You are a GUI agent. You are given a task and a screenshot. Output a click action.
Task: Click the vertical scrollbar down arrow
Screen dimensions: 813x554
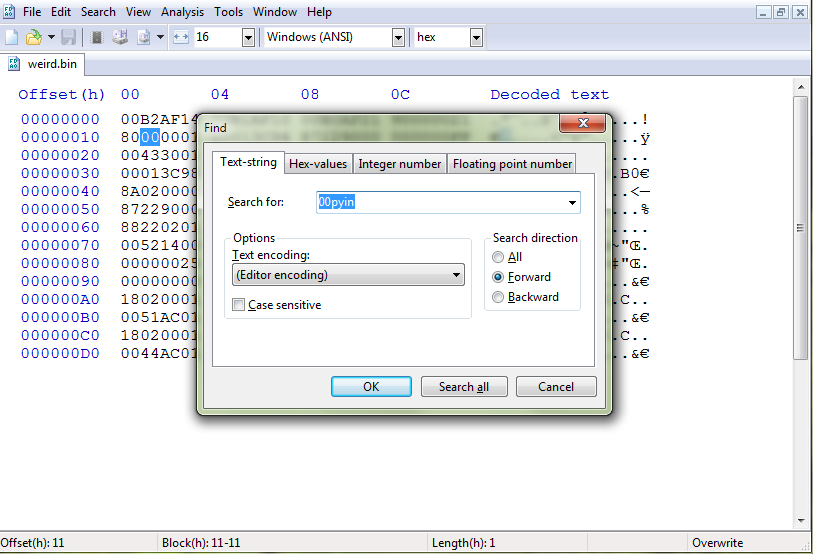pyautogui.click(x=801, y=520)
